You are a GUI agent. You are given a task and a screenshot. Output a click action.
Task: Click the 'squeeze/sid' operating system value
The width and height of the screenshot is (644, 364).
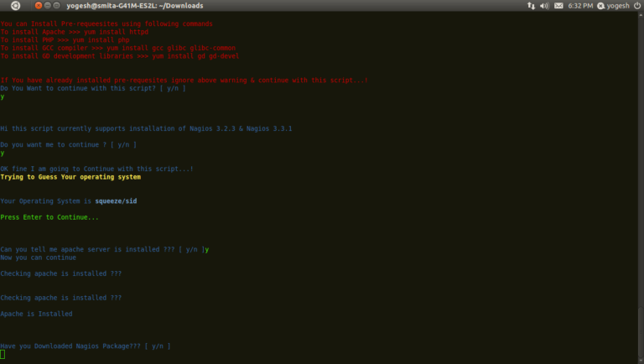116,201
